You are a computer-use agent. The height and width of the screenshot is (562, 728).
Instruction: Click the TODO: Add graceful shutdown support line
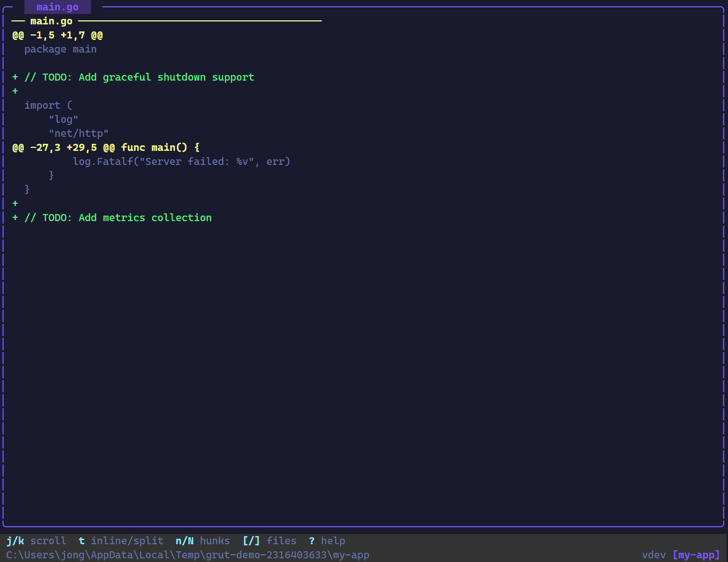click(139, 77)
